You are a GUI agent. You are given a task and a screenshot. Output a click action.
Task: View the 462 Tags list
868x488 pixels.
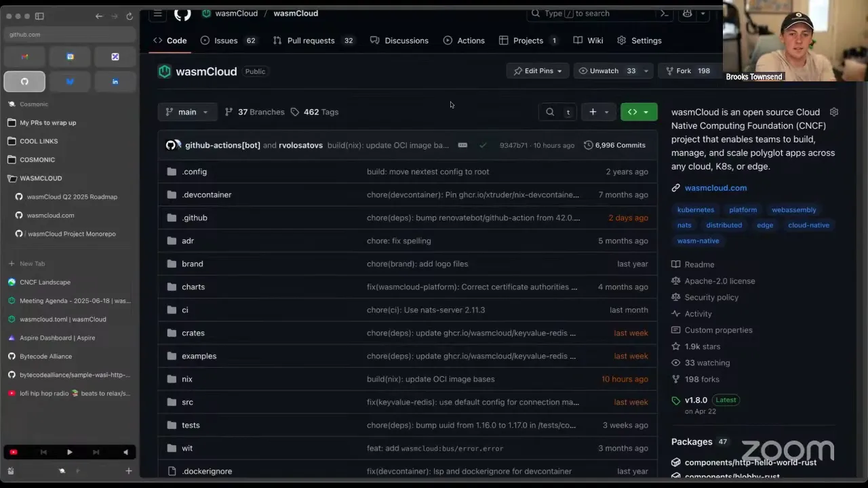tap(315, 112)
